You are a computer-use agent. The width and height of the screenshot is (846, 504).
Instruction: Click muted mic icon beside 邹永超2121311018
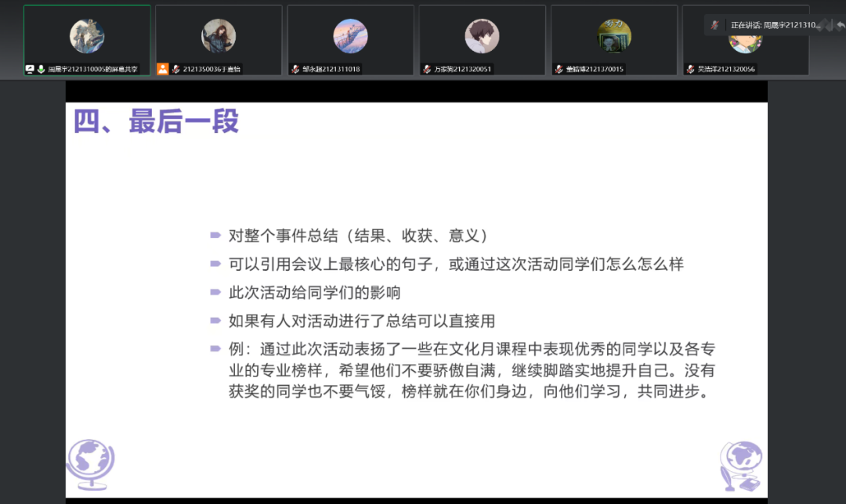coord(295,69)
